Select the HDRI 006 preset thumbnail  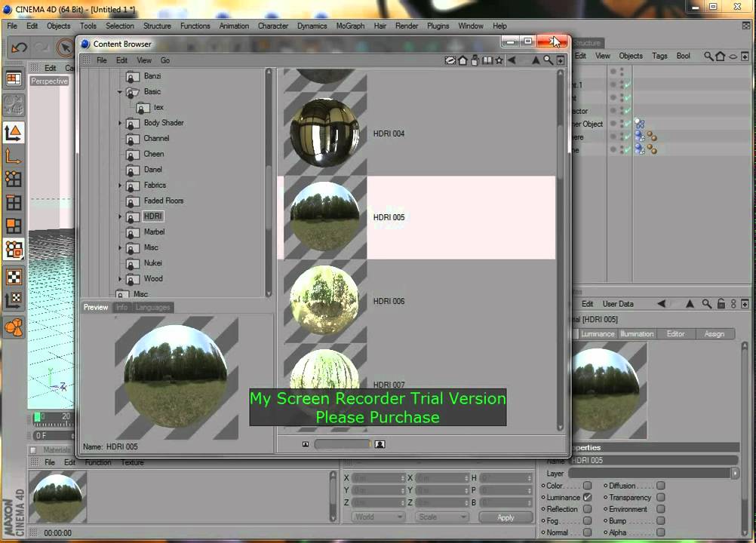[324, 301]
